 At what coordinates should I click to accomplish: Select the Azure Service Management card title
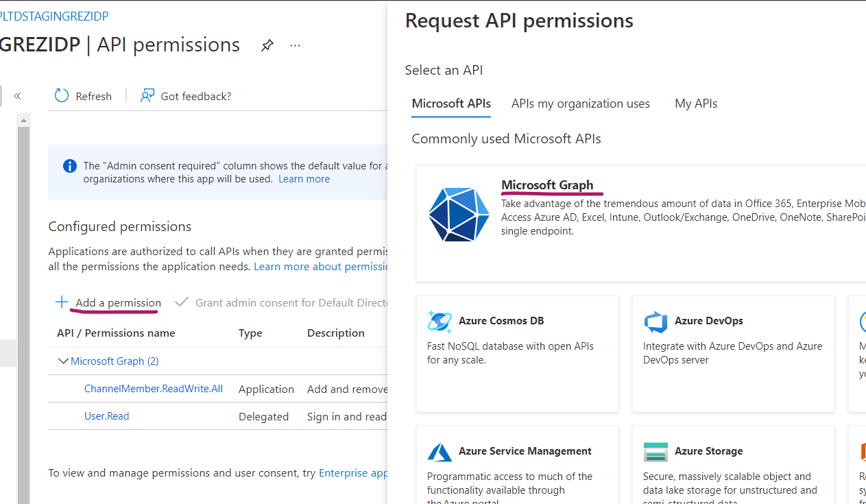[525, 451]
